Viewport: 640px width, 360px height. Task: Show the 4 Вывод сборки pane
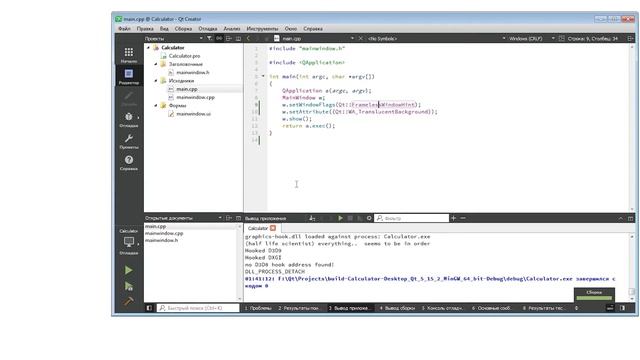(x=398, y=308)
